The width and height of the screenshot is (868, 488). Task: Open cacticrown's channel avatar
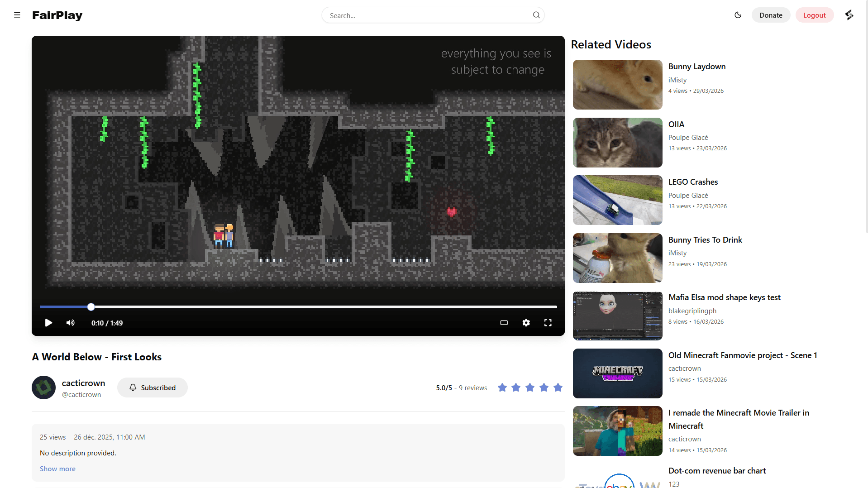click(x=43, y=388)
